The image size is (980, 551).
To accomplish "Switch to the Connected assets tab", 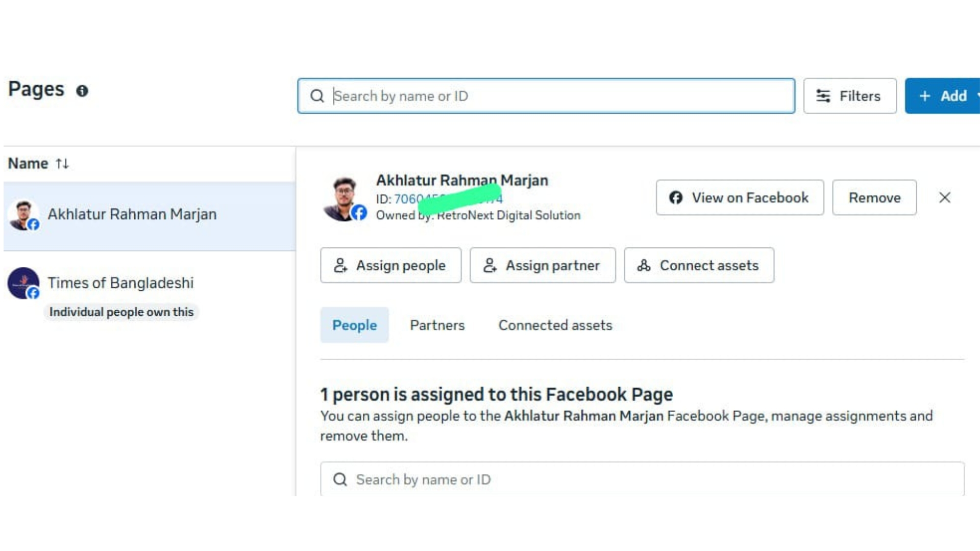I will pyautogui.click(x=555, y=325).
